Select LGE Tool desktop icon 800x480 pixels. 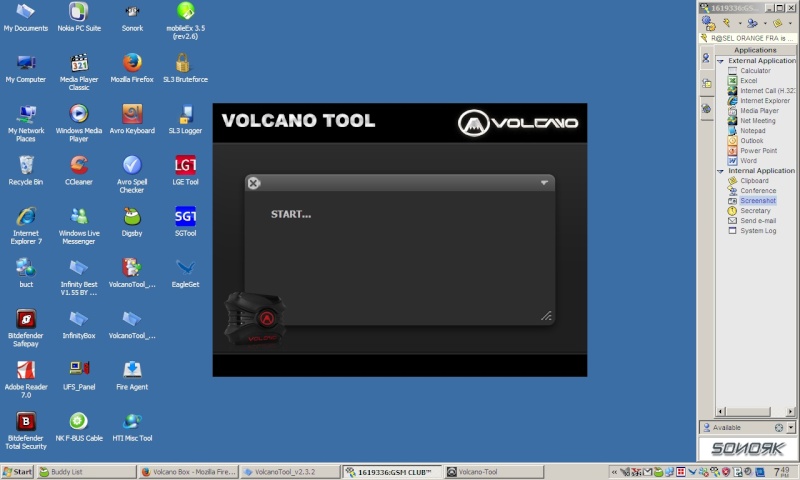(185, 171)
